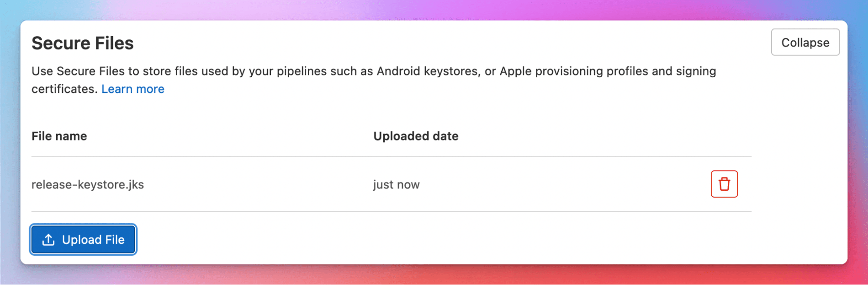The image size is (868, 285).
Task: Open the Learn more documentation link
Action: [133, 89]
